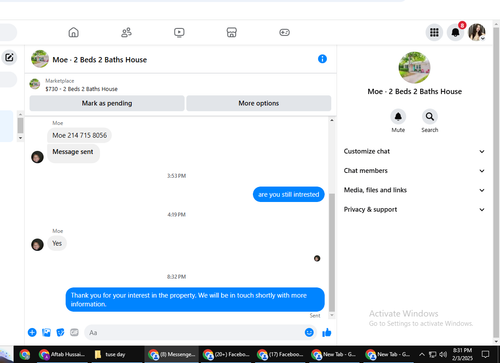The width and height of the screenshot is (500, 363).
Task: Switch to the Aftab Hussai taskbar window
Action: pyautogui.click(x=62, y=354)
